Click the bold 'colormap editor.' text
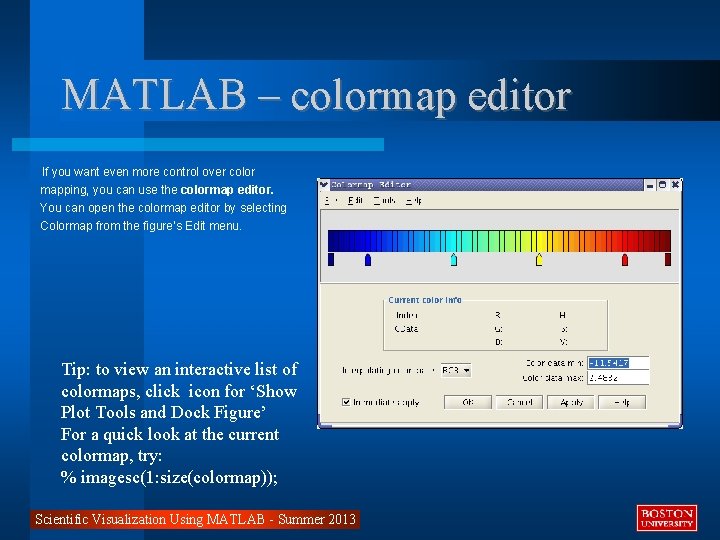This screenshot has height=540, width=720. [x=227, y=190]
